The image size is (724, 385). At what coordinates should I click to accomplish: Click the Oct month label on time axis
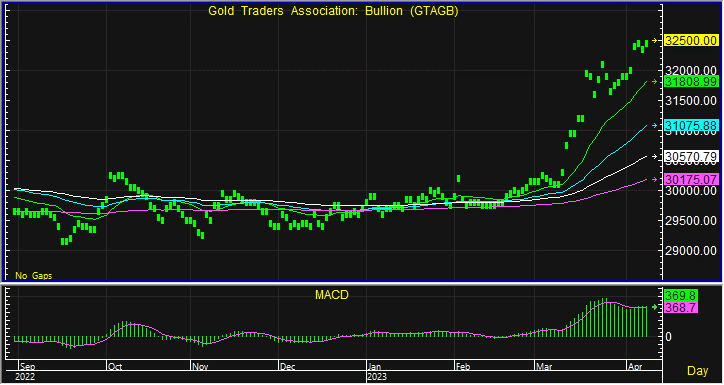click(115, 367)
